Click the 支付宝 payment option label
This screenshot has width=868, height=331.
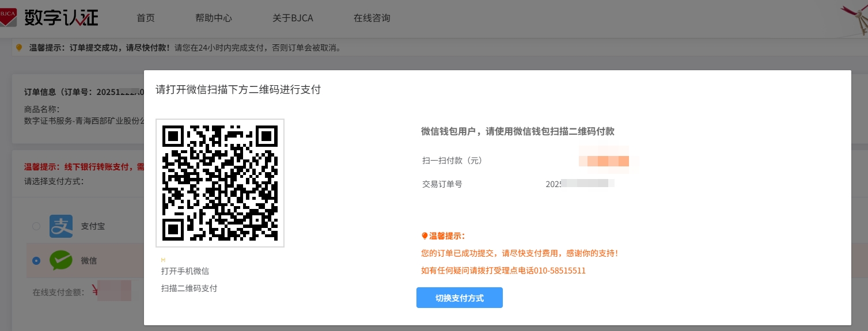click(93, 226)
